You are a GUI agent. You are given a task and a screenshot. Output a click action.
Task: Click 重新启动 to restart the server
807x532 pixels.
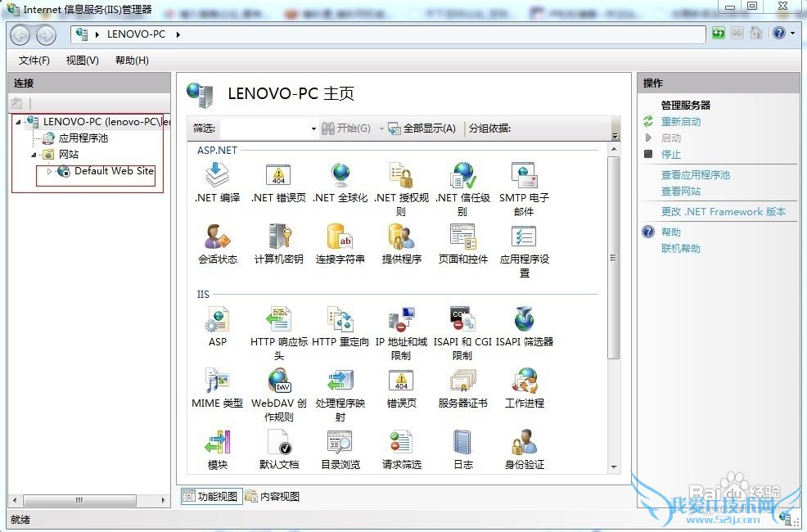tap(681, 121)
